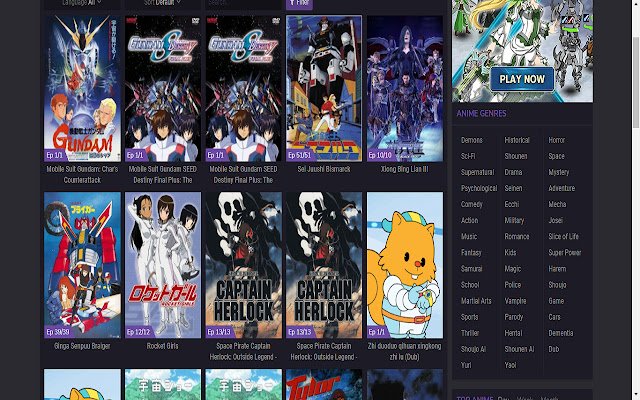Viewport: 640px width, 400px height.
Task: Open the Char's Counterattack Gundam poster
Action: click(x=82, y=89)
